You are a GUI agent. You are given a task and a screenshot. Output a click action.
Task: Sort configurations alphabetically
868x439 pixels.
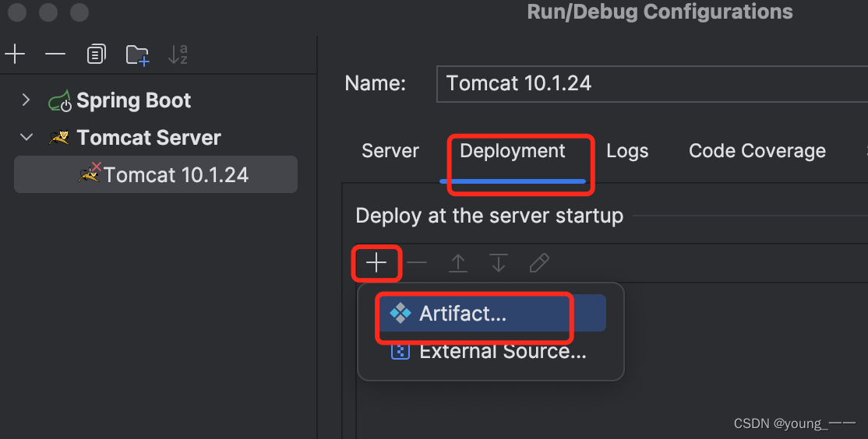[178, 54]
